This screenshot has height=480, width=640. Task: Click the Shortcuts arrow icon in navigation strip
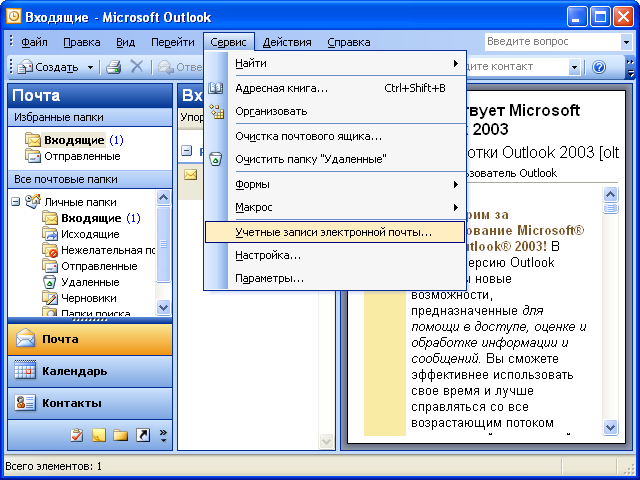coord(143,435)
